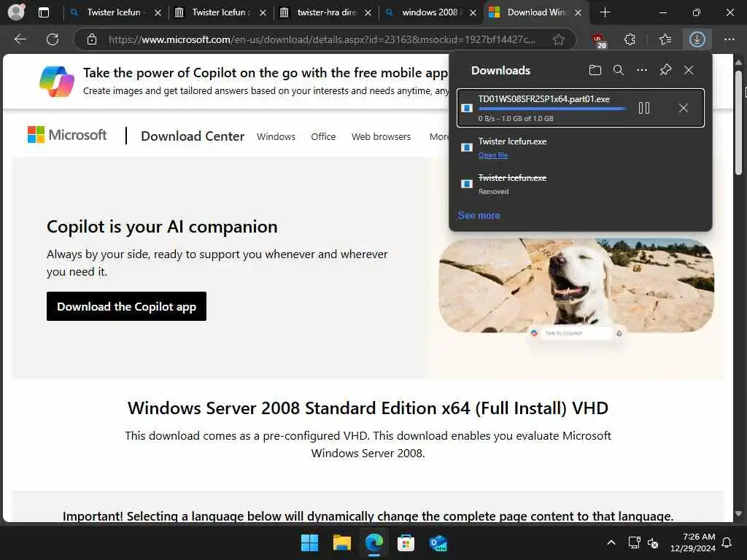
Task: Pin the Downloads panel
Action: click(x=665, y=70)
